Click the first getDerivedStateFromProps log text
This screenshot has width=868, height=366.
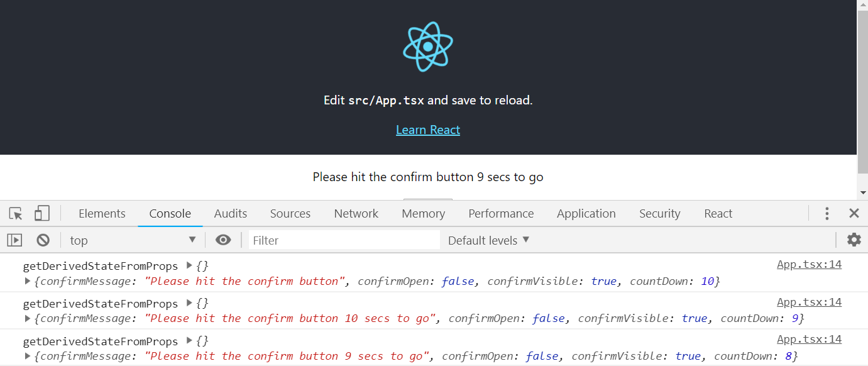point(101,266)
